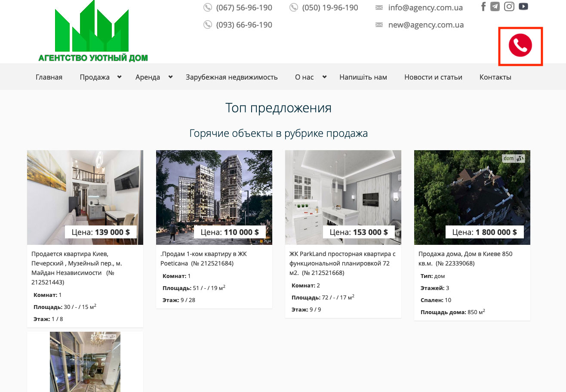Open the Telegram social icon
The image size is (566, 392).
click(495, 6)
